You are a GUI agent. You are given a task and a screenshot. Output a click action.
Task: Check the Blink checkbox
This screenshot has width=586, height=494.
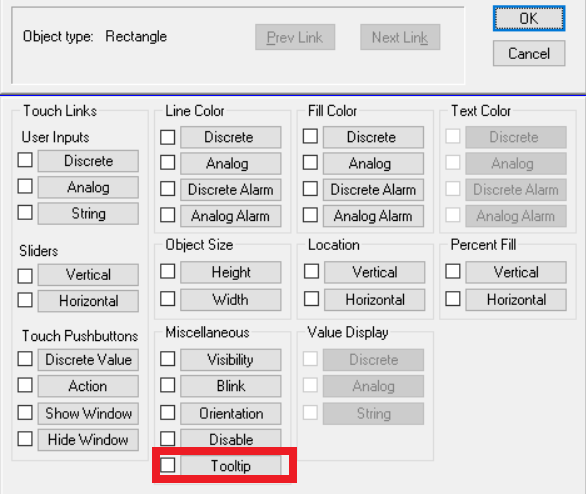point(167,385)
